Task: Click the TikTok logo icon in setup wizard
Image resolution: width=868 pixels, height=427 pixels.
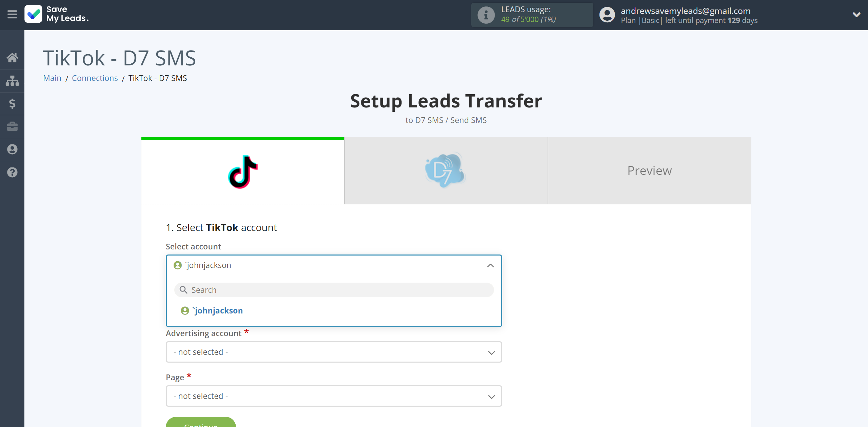Action: (242, 170)
